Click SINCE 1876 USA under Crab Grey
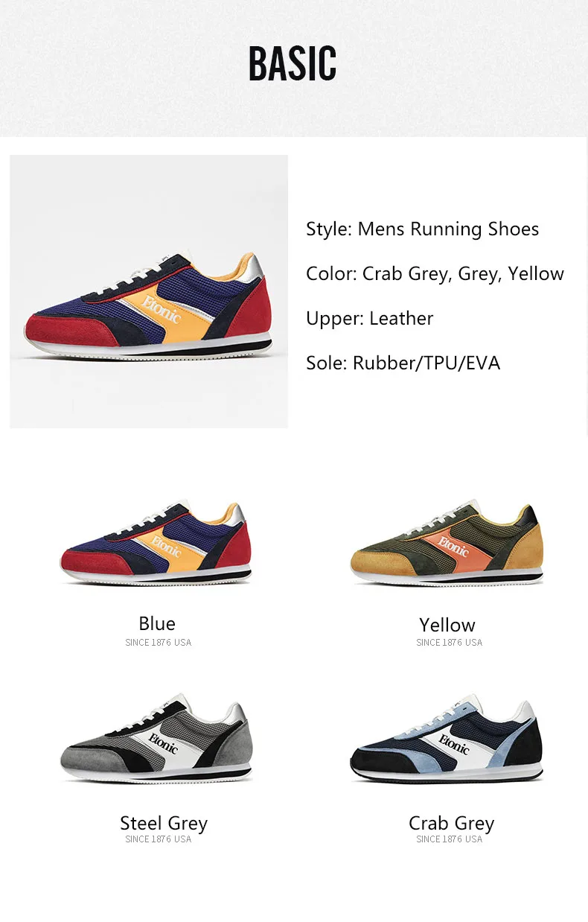Image resolution: width=588 pixels, height=922 pixels. (x=450, y=839)
